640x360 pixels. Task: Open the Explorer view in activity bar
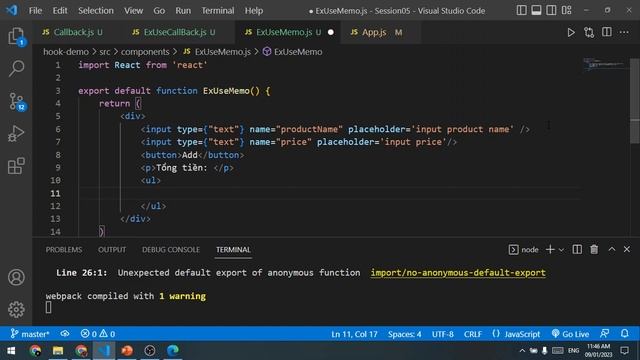click(16, 36)
